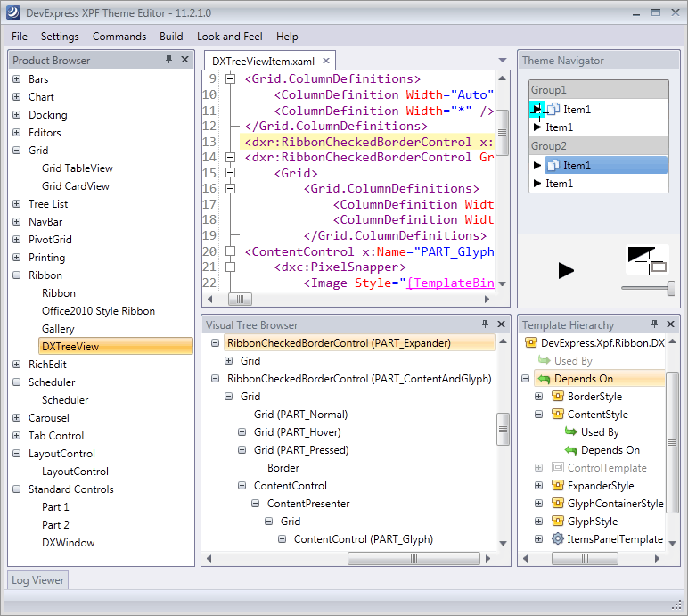Click the green Depends On arrow icon at top level
The width and height of the screenshot is (688, 616).
point(545,379)
